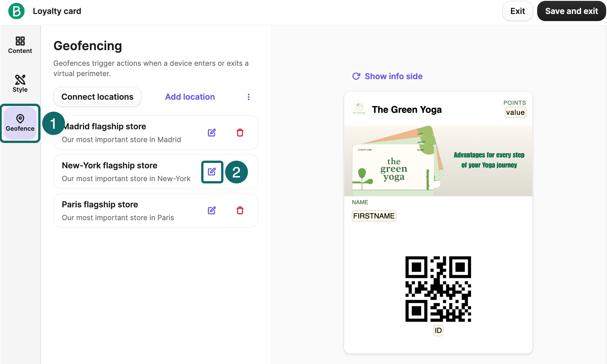Screen dimensions: 607x364
Task: Delete the Madrid flagship store location
Action: click(x=240, y=133)
